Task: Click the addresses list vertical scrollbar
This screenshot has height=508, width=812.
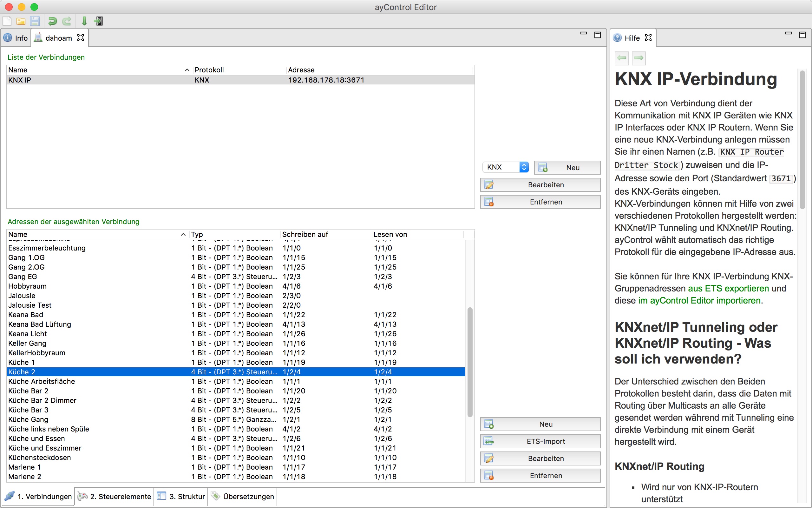Action: [x=470, y=362]
